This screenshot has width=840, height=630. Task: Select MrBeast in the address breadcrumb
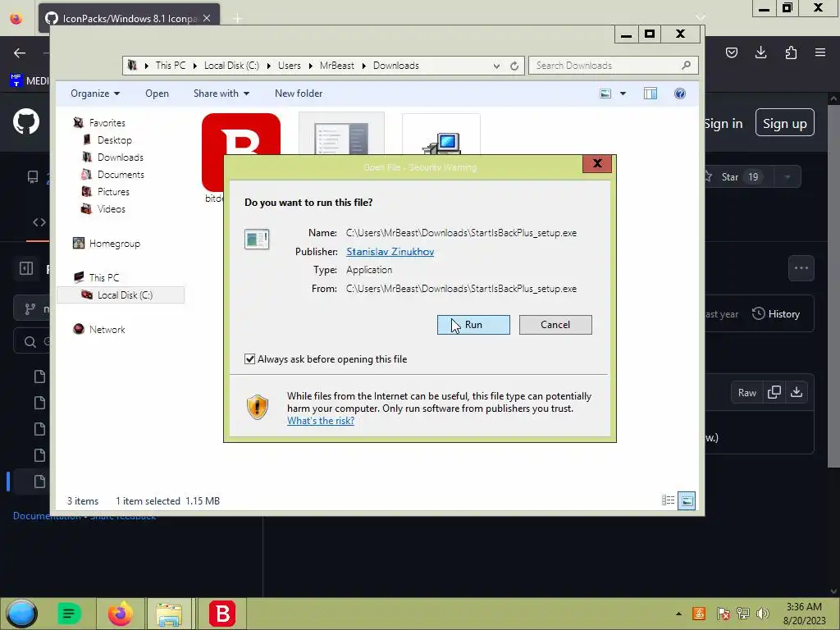tap(337, 66)
